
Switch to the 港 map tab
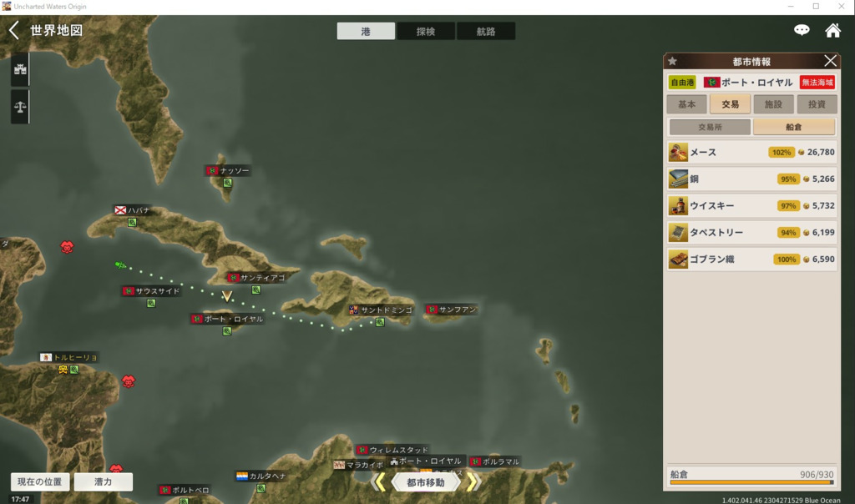click(x=366, y=31)
